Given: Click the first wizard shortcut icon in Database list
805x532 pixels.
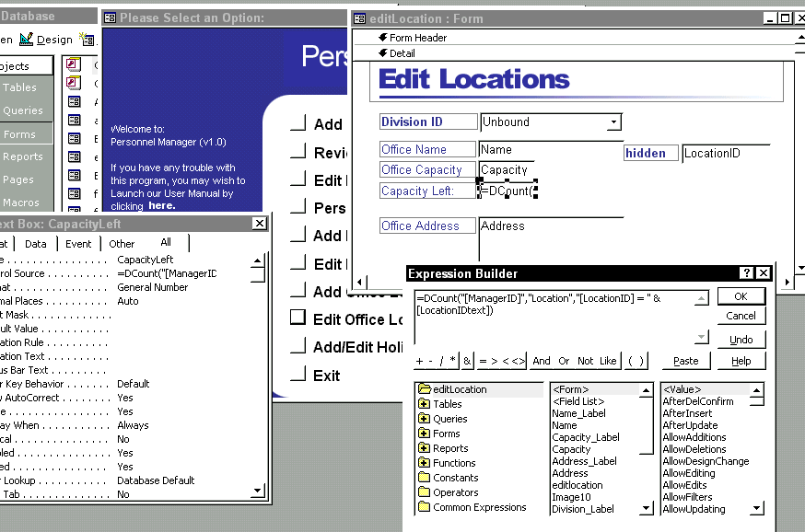Looking at the screenshot, I should 74,64.
